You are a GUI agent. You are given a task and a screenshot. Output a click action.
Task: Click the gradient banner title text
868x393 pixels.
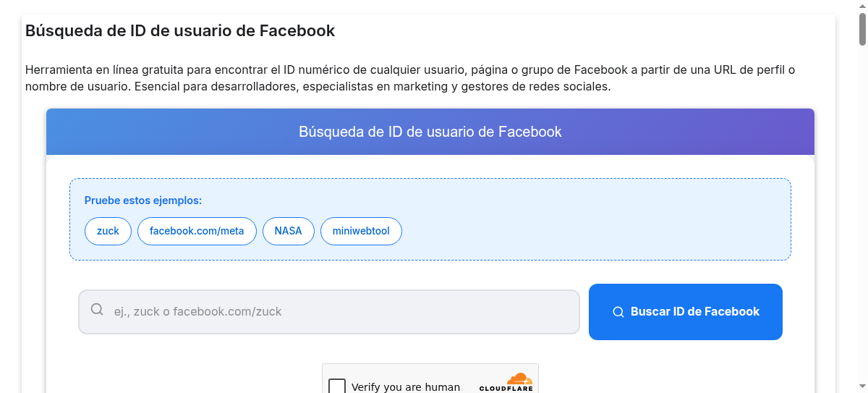[430, 132]
